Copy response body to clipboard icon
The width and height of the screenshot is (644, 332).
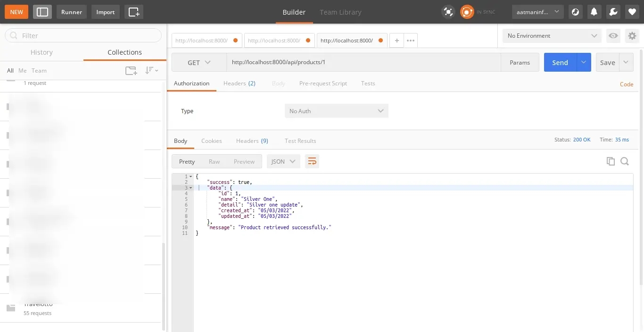coord(611,161)
